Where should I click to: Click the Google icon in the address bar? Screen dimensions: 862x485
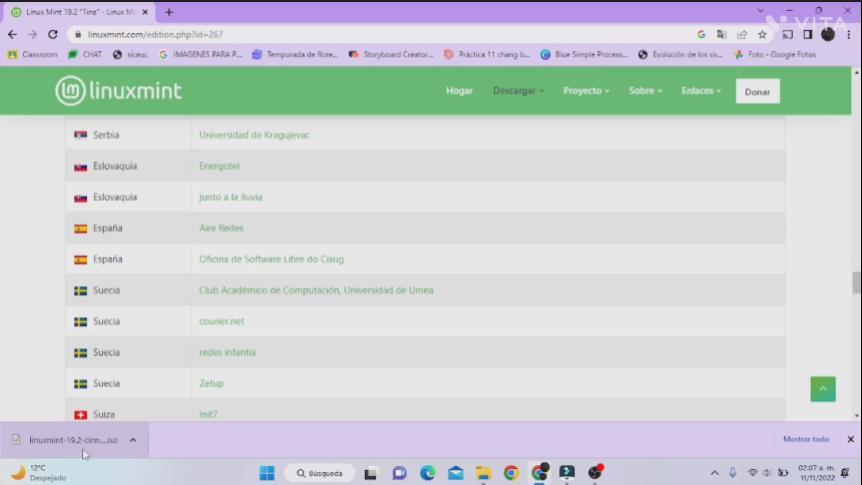[x=701, y=34]
